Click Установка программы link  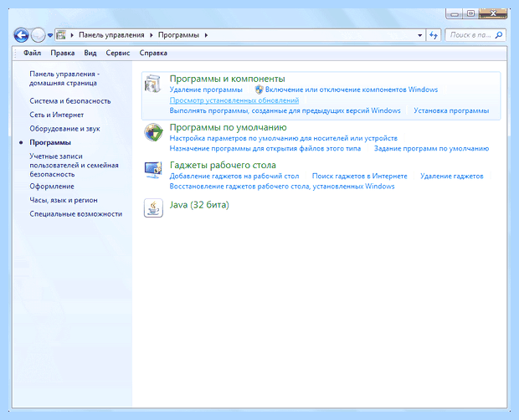[451, 110]
